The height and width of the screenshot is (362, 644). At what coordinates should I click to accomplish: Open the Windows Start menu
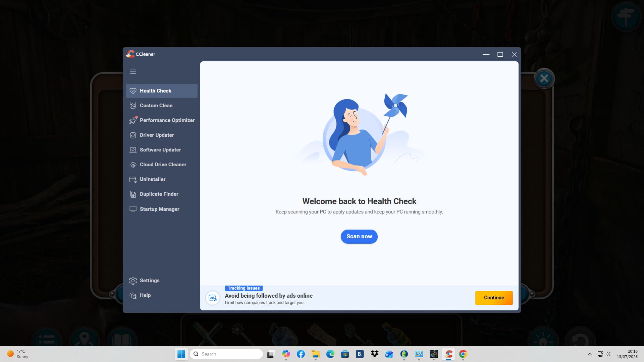point(181,354)
